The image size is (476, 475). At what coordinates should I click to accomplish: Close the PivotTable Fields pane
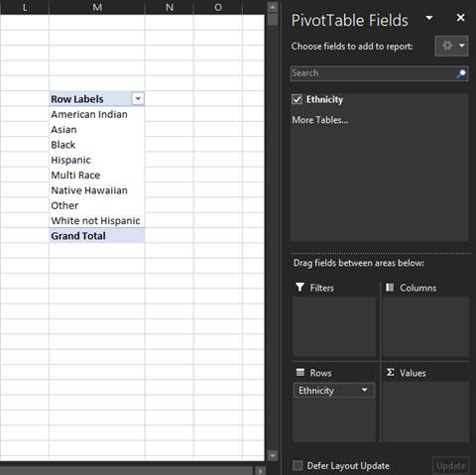460,18
